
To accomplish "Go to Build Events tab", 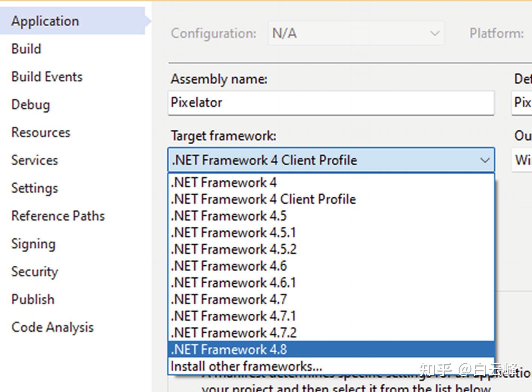I will pyautogui.click(x=47, y=77).
